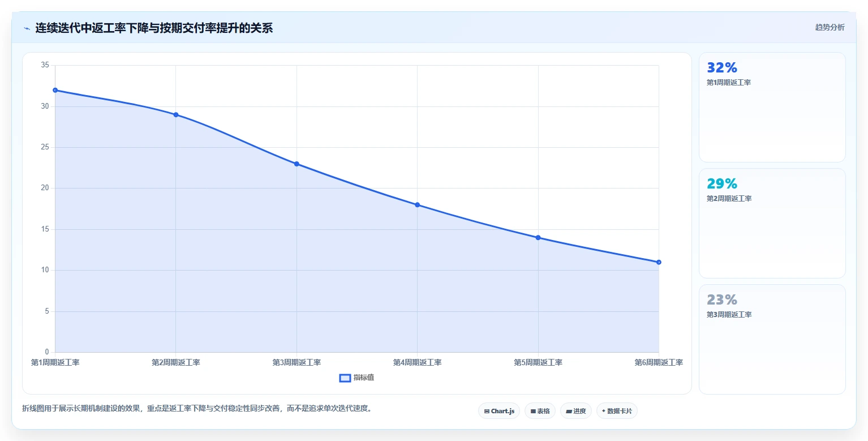Select the Chart.js tag chip
Image resolution: width=868 pixels, height=441 pixels.
499,411
